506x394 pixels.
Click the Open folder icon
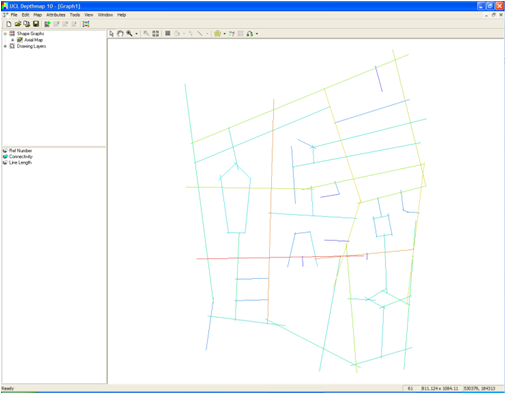pyautogui.click(x=18, y=24)
